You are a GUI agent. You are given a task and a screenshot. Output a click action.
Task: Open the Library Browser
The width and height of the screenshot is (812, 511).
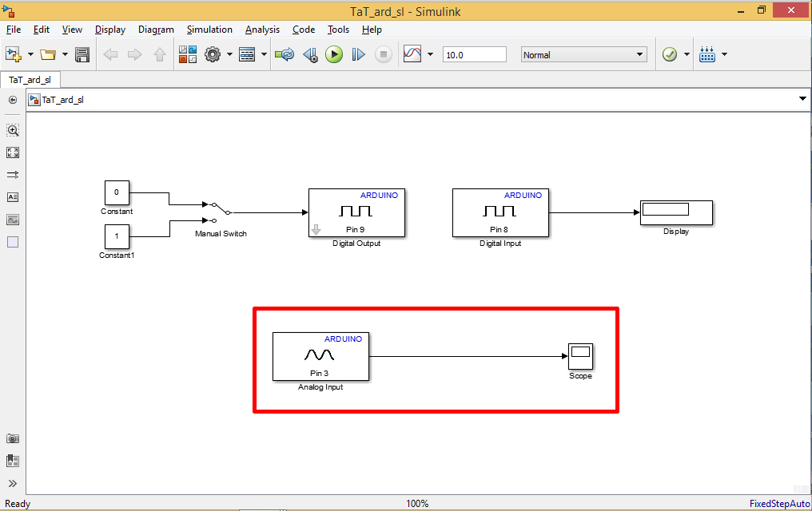click(188, 54)
